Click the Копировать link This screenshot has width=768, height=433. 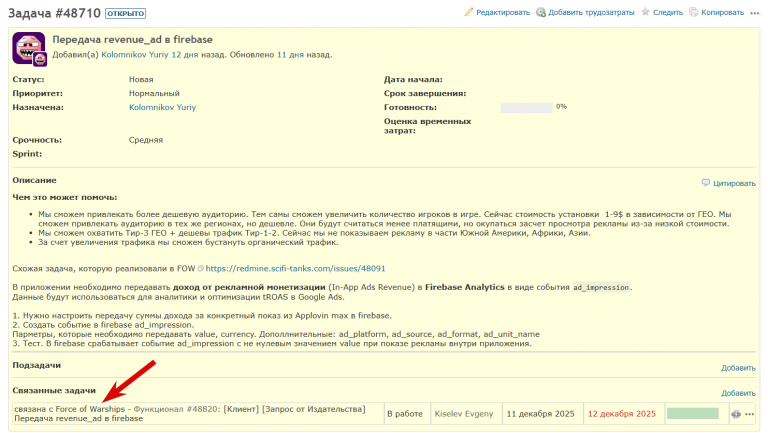point(722,12)
